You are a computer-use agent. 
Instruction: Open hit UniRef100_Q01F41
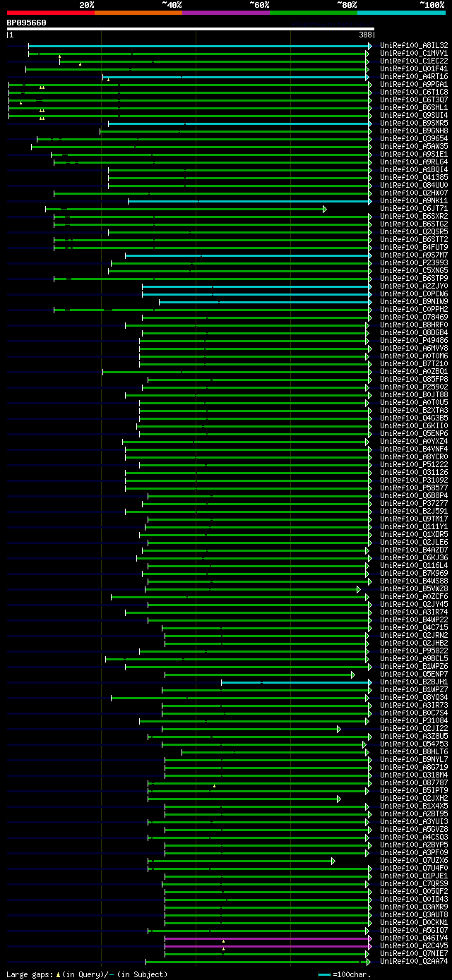(414, 68)
